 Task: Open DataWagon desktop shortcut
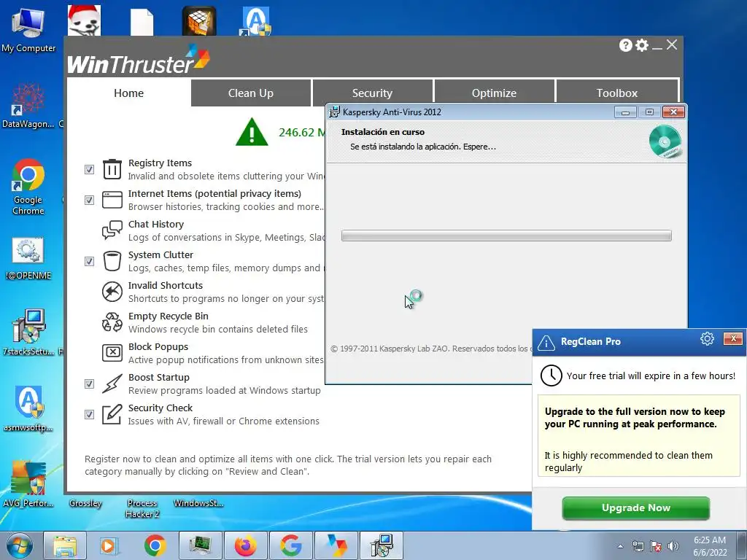tap(28, 105)
